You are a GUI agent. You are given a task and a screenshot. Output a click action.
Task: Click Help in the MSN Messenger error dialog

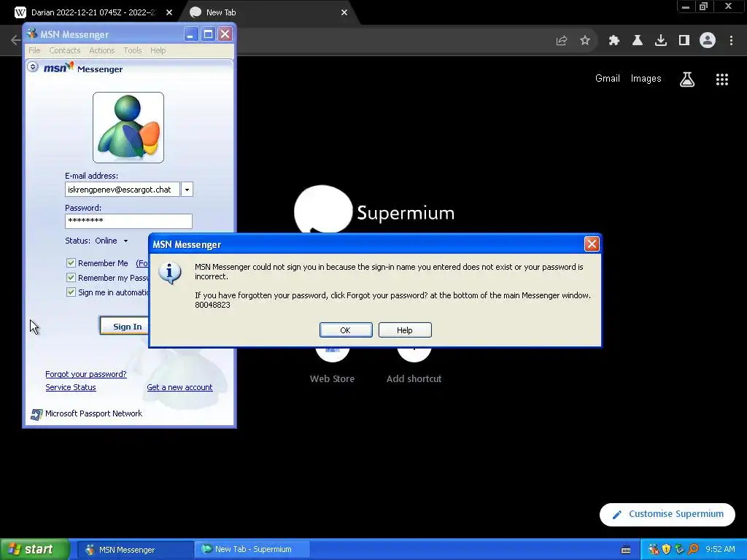point(405,330)
